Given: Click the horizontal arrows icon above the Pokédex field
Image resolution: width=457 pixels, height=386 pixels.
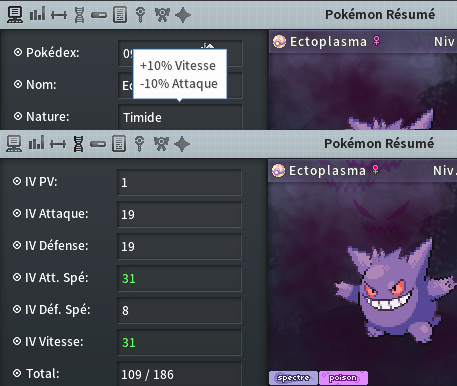Looking at the screenshot, I should pos(59,15).
